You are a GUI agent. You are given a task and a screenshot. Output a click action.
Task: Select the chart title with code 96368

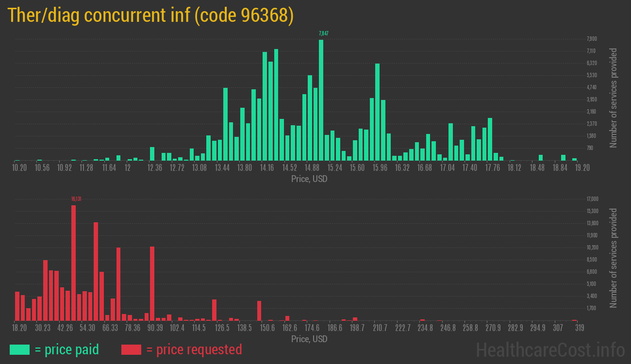point(150,16)
